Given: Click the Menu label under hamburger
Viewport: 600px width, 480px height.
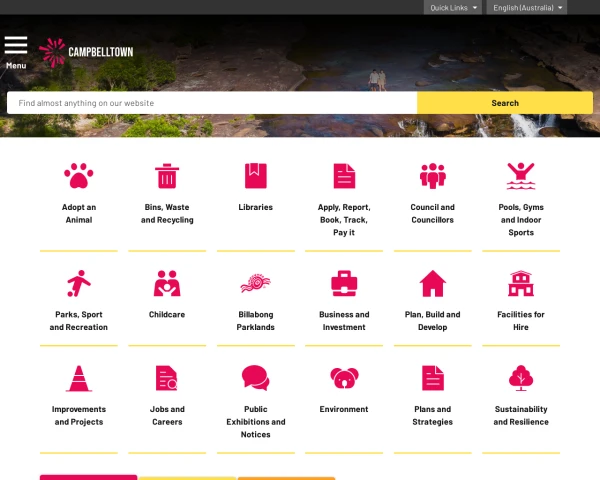Looking at the screenshot, I should 16,65.
